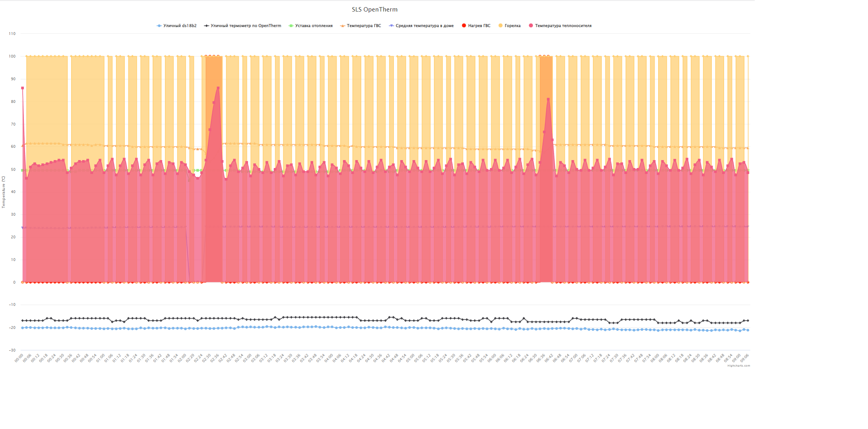
Task: Toggle the Уставка отопления legend item
Action: point(310,26)
